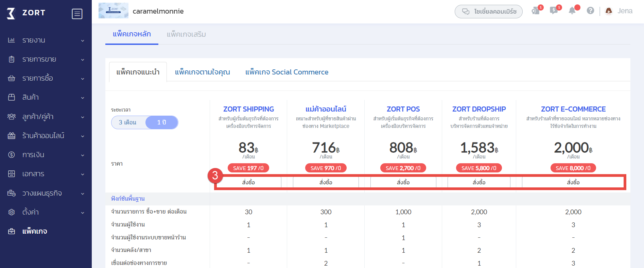Screen dimensions: 644x268
Task: Click the business planning icon
Action: (12, 193)
